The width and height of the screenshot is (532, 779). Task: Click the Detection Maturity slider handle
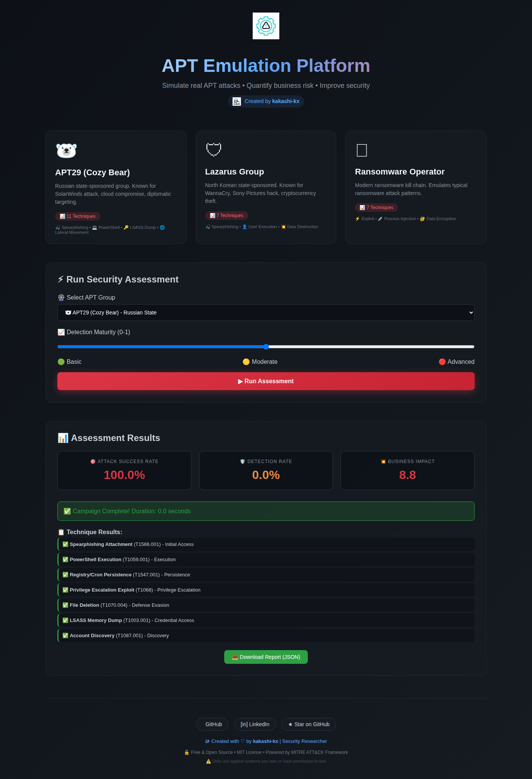pos(266,347)
